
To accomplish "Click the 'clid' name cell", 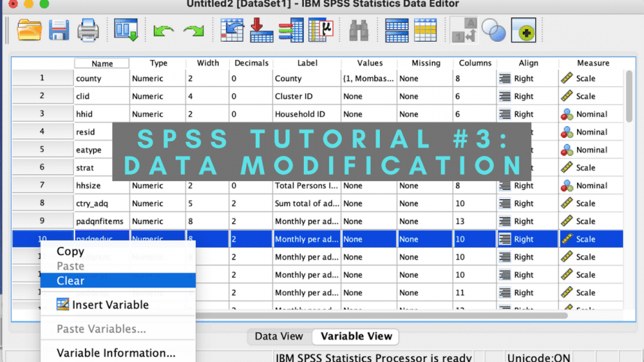I will tap(102, 96).
